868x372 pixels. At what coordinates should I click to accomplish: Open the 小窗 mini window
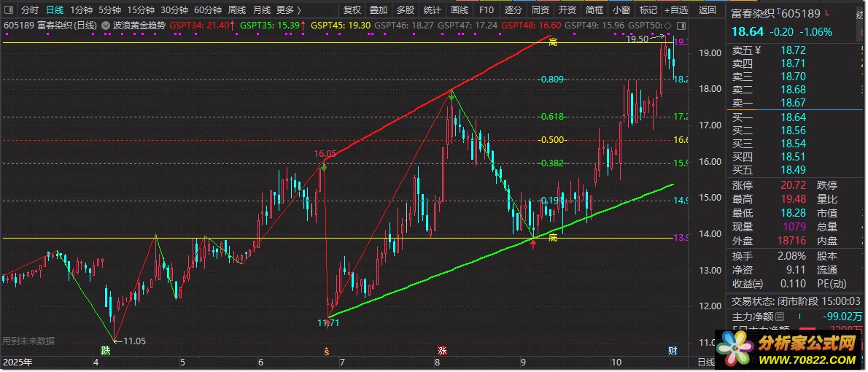click(621, 10)
